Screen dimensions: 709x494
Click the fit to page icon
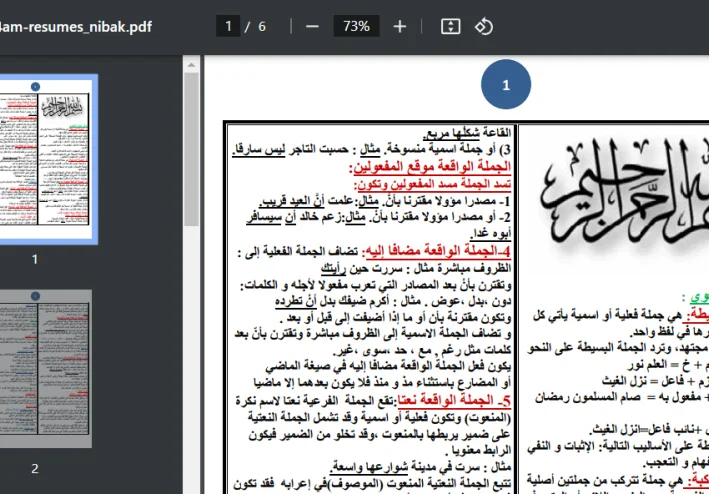[x=450, y=27]
